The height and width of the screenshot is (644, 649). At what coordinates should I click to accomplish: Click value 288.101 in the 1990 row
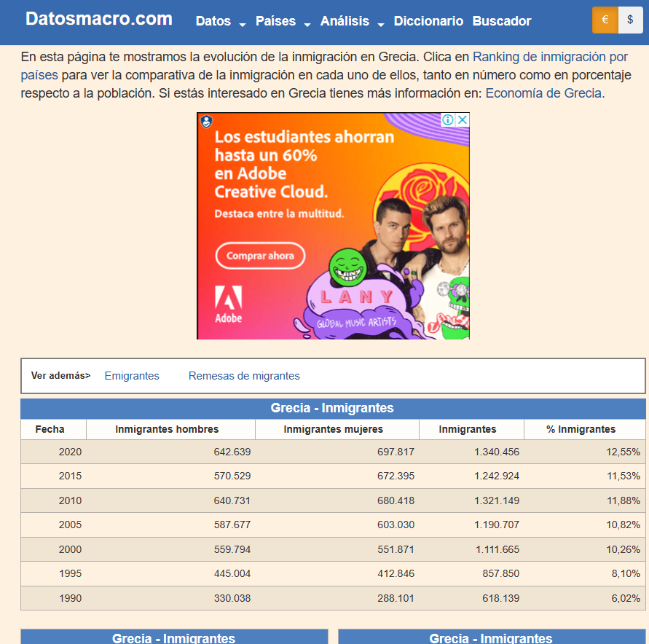point(396,599)
